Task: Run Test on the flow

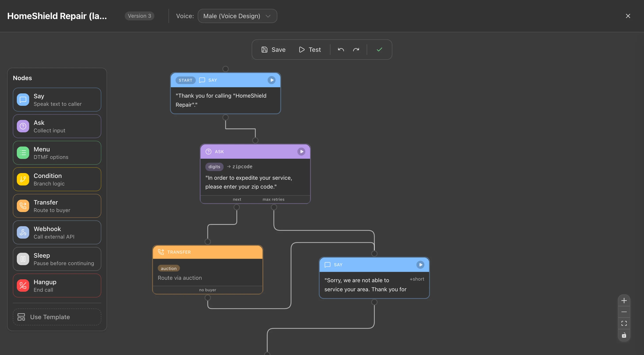Action: point(310,50)
